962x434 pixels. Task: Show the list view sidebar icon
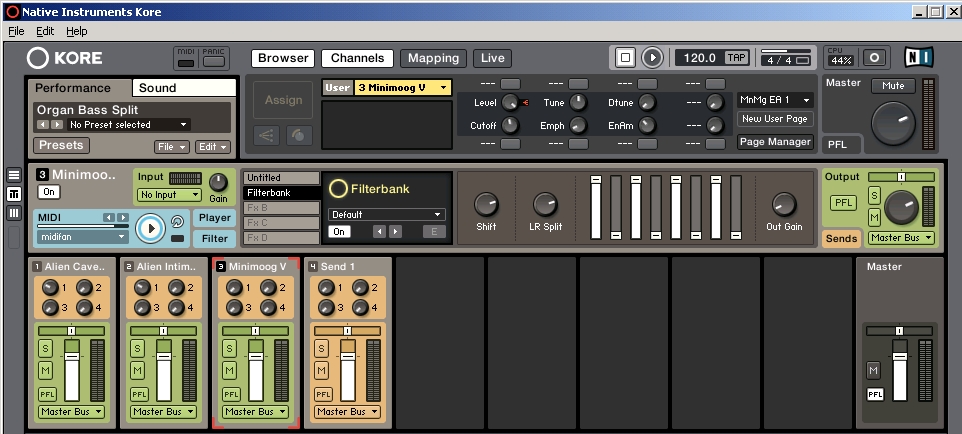click(13, 175)
